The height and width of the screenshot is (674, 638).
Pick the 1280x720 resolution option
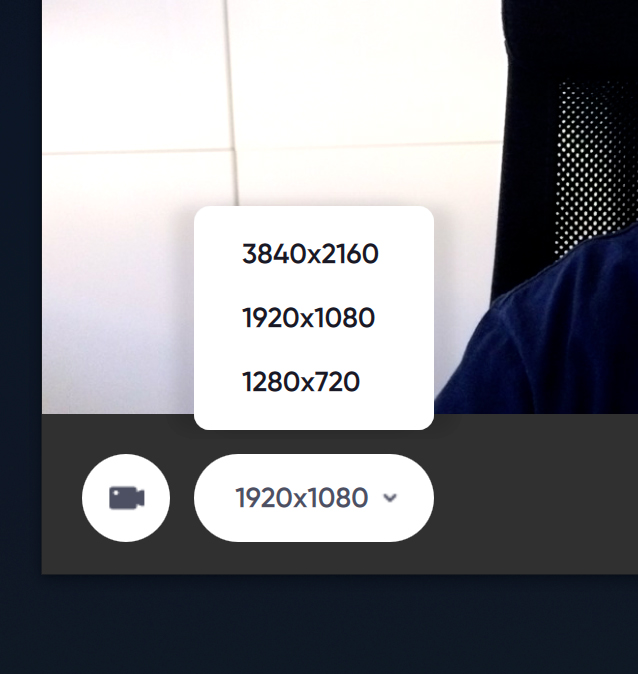pos(301,382)
